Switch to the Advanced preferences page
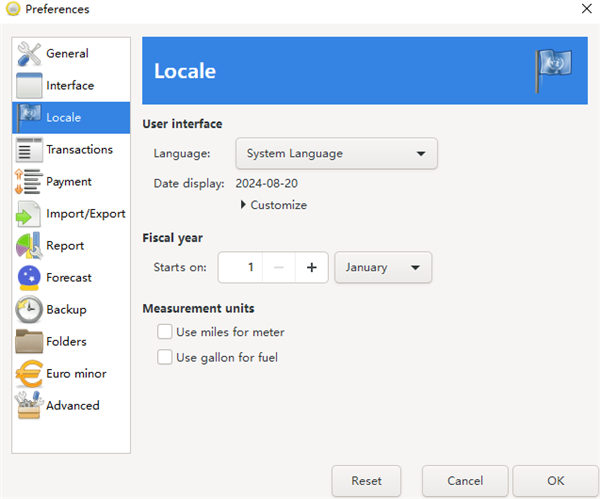Viewport: 600px width, 499px height. [72, 406]
